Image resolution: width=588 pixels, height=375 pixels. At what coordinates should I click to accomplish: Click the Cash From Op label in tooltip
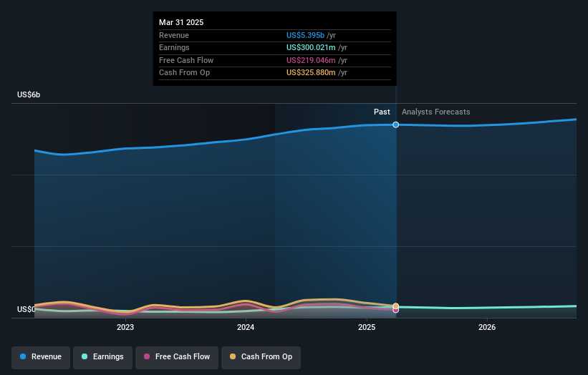point(184,73)
